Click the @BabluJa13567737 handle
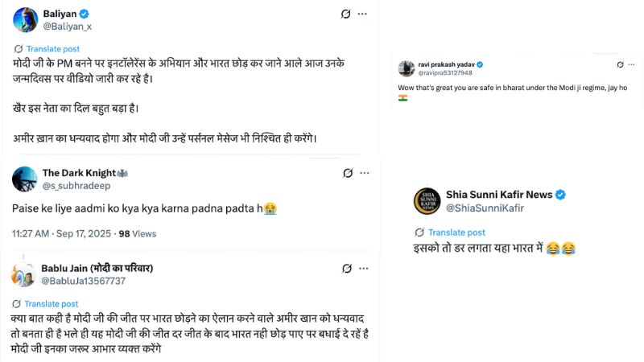 (x=83, y=281)
